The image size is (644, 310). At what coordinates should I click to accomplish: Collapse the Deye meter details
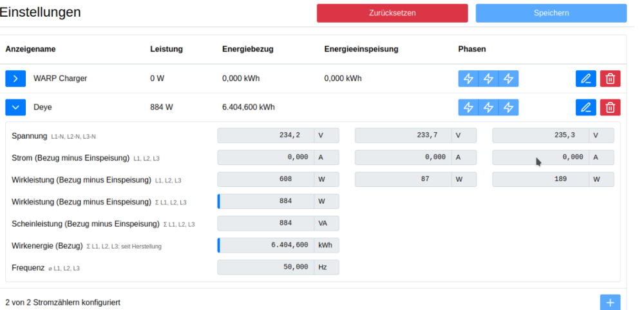(15, 108)
